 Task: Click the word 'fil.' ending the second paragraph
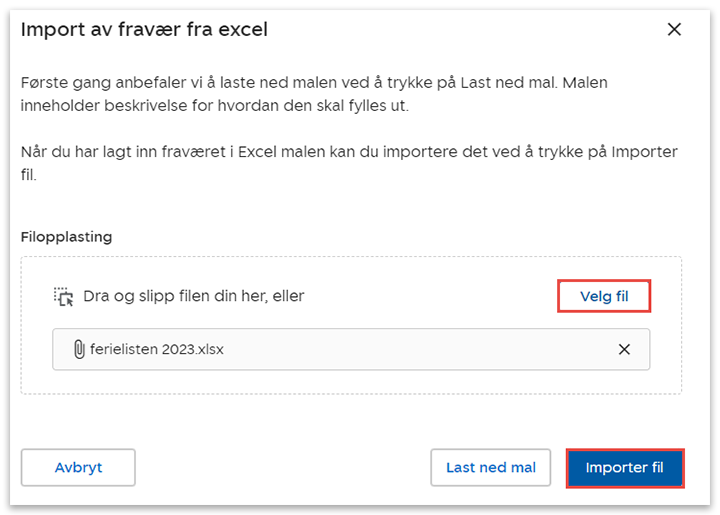(x=30, y=175)
